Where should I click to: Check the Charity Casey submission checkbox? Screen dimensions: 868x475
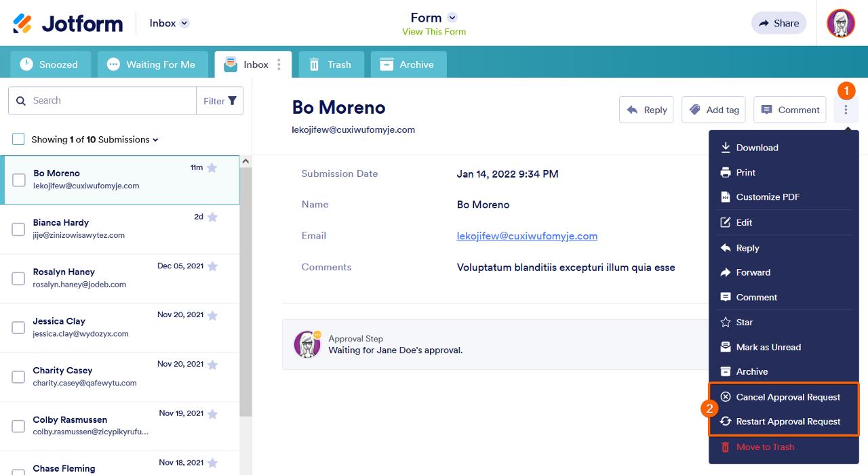pyautogui.click(x=19, y=377)
